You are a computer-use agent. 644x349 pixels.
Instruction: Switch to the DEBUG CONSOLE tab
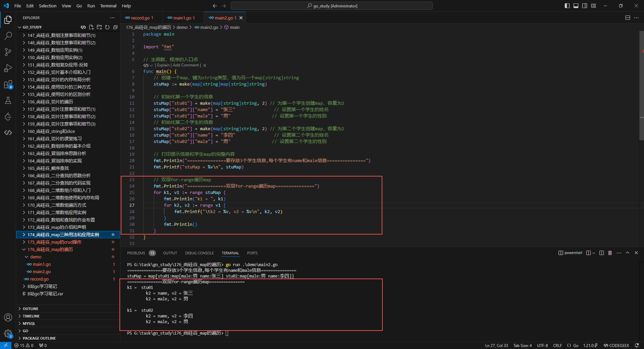click(x=199, y=253)
